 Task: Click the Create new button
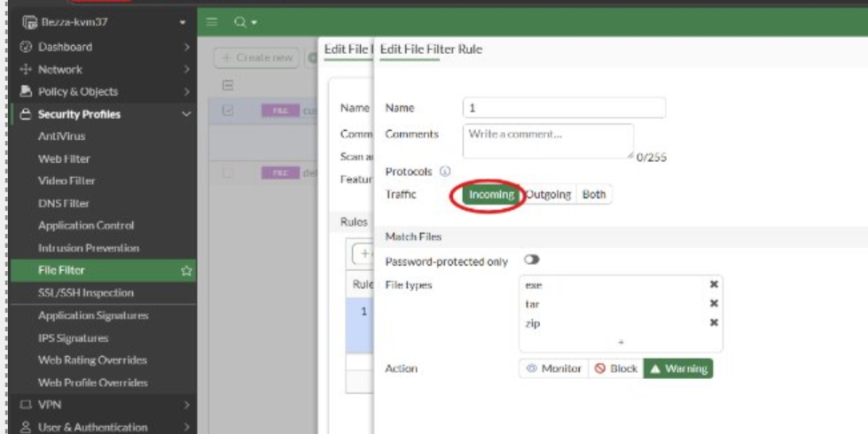(256, 58)
